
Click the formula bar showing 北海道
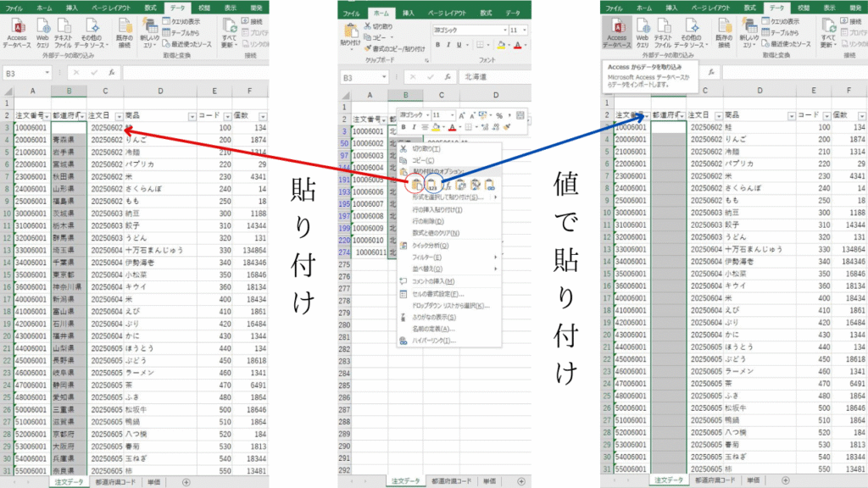pos(494,77)
